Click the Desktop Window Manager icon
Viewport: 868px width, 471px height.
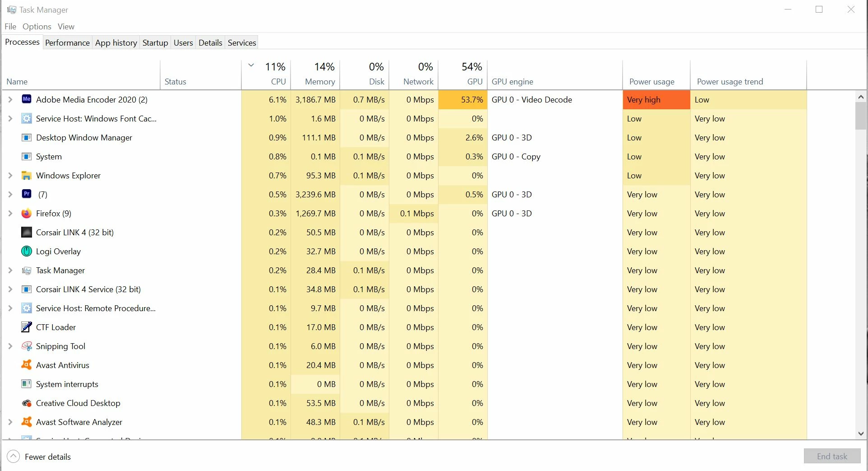[27, 137]
